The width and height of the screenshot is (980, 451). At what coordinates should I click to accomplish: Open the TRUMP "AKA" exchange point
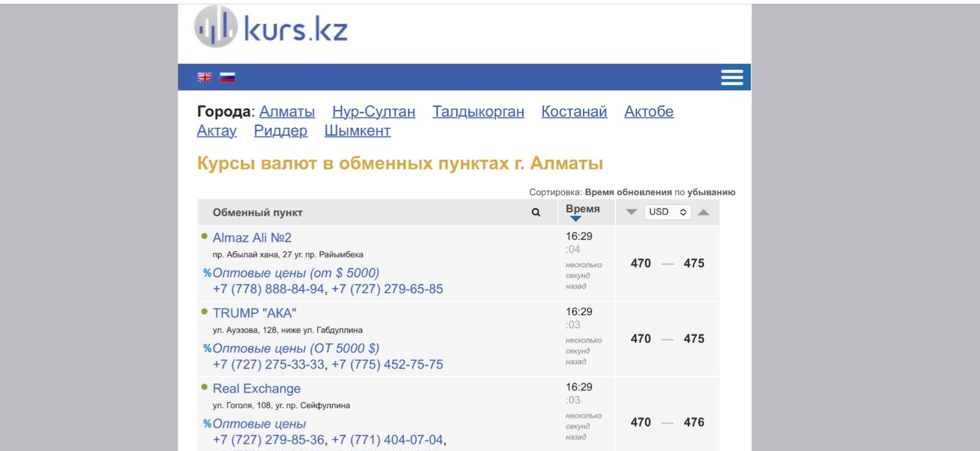[254, 313]
